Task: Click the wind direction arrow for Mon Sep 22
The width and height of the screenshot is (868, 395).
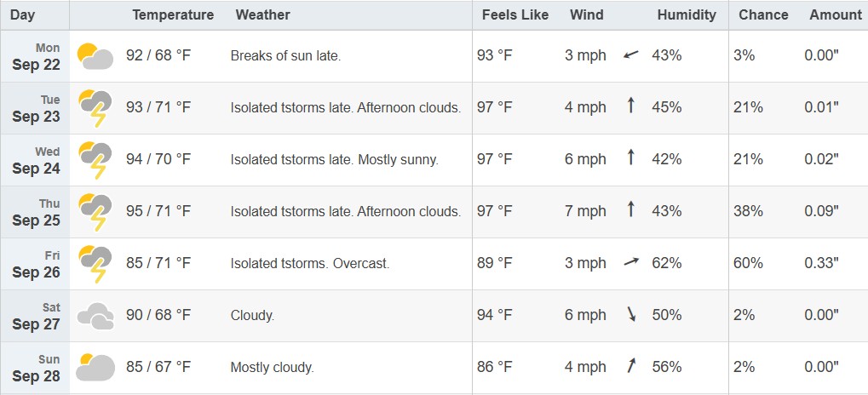Action: (630, 54)
